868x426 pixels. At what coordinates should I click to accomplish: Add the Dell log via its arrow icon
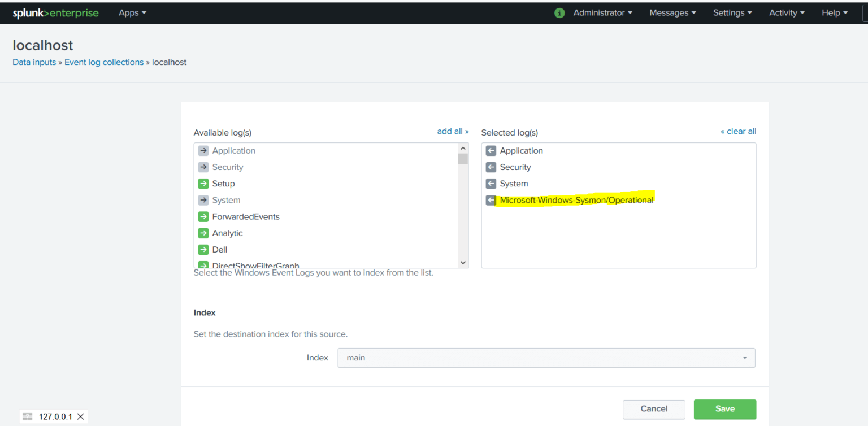[203, 249]
